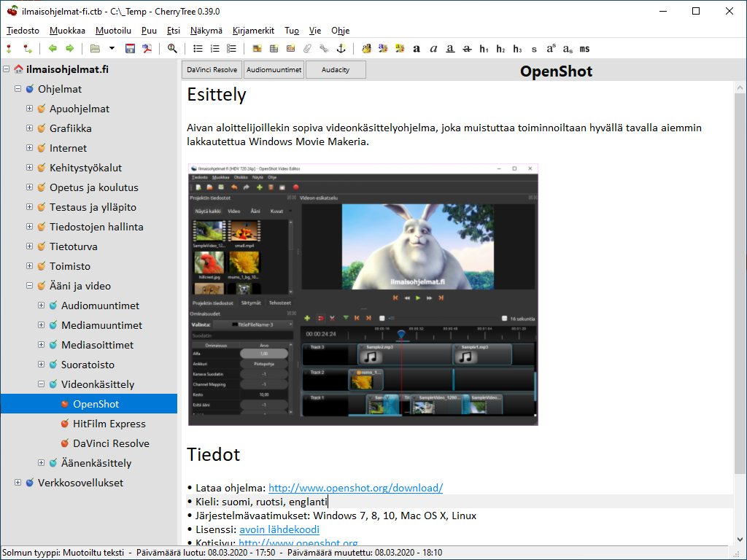Click the embedded OpenShot screenshot image
747x560 pixels.
point(363,295)
